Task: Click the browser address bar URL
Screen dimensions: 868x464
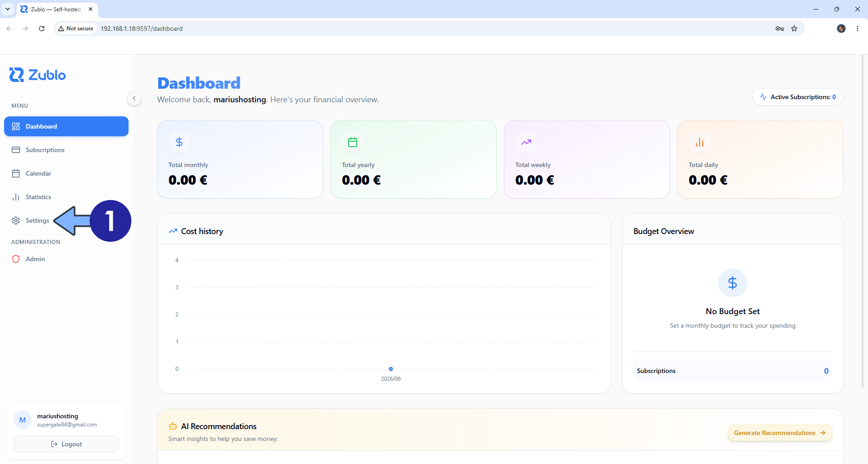Action: [142, 29]
